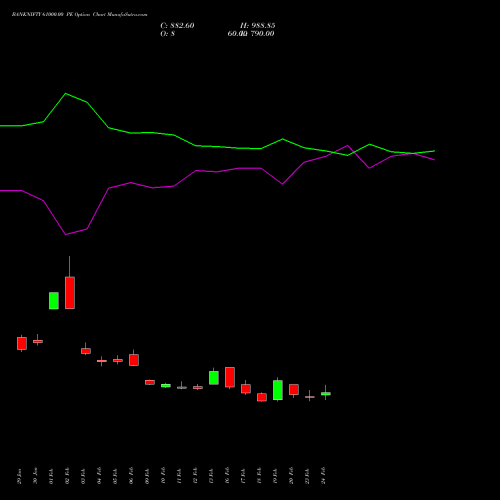This screenshot has width=500, height=500.
Task: Click the small green candlestick for 24 Feb
Action: pyautogui.click(x=326, y=394)
